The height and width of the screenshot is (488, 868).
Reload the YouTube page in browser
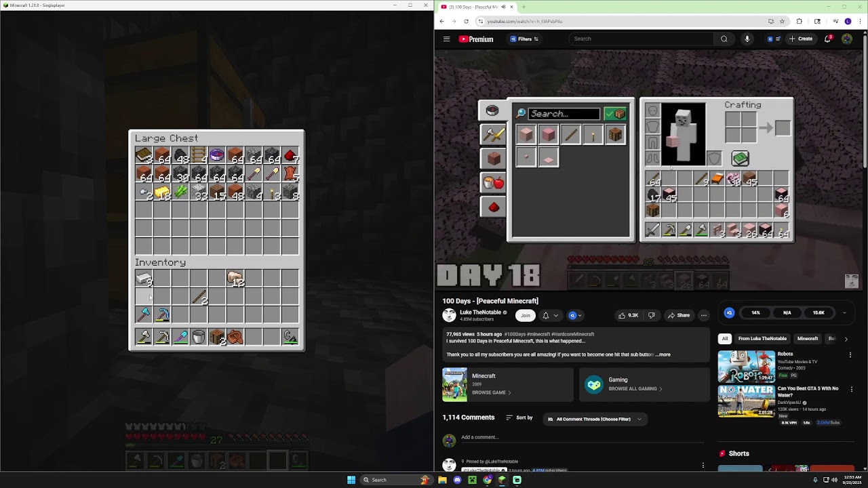[x=466, y=21]
